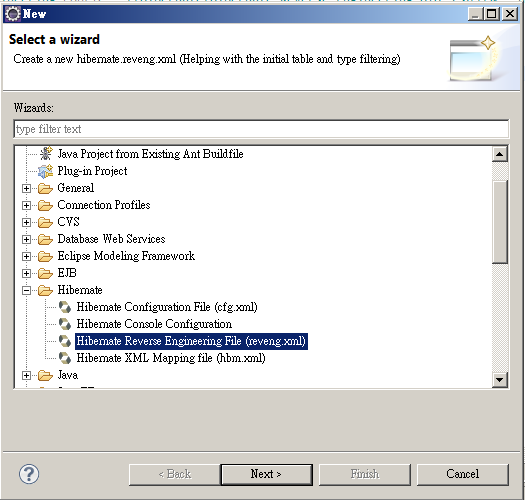Click the CVS folder icon
Viewport: 525px width, 500px height.
click(45, 222)
